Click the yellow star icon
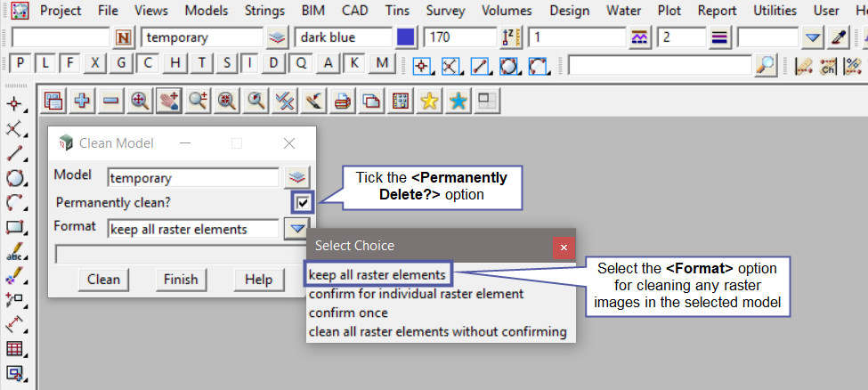The height and width of the screenshot is (390, 868). (x=429, y=102)
